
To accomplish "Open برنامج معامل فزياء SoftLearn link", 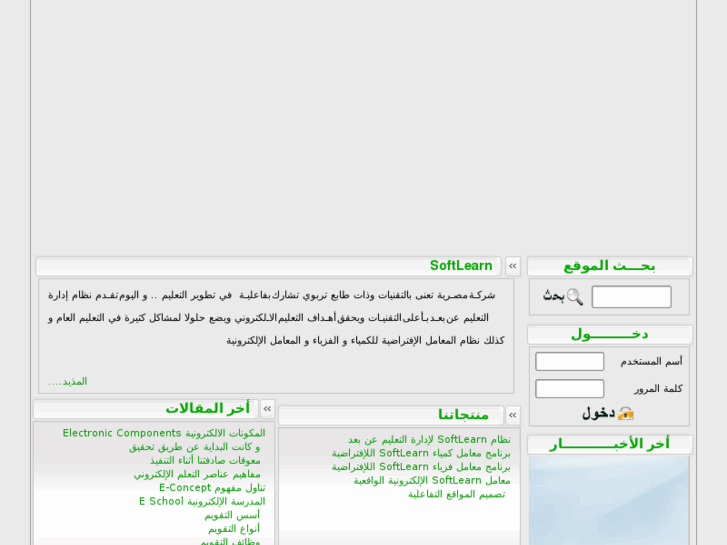I will click(x=421, y=467).
